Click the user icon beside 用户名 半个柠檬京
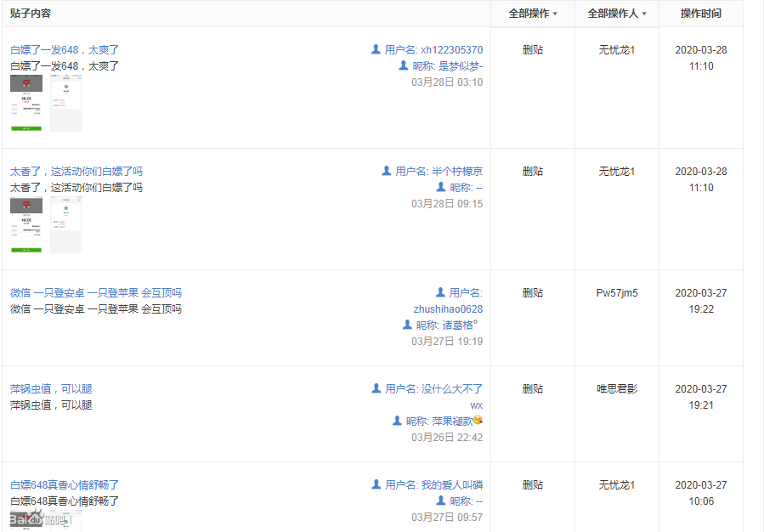This screenshot has width=764, height=532. click(x=387, y=172)
